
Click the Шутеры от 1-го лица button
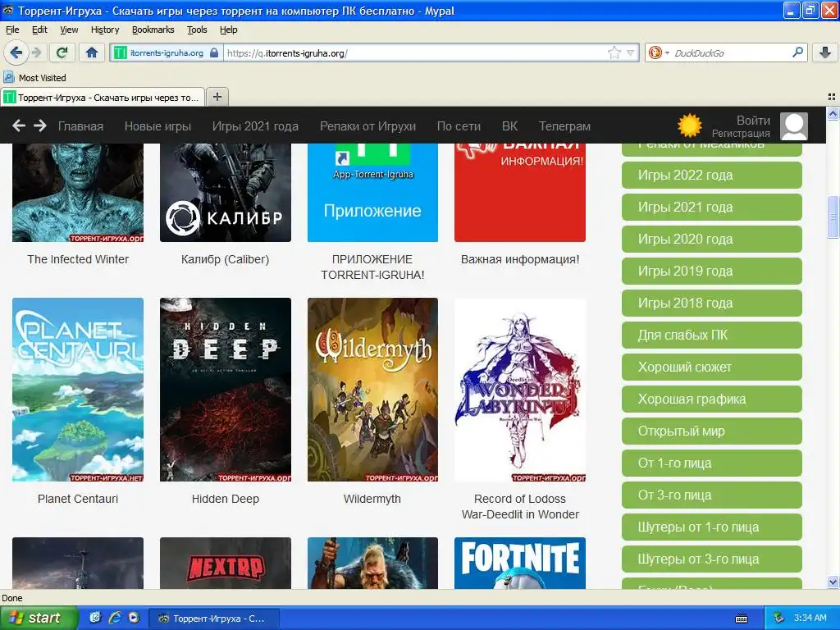[x=711, y=527]
